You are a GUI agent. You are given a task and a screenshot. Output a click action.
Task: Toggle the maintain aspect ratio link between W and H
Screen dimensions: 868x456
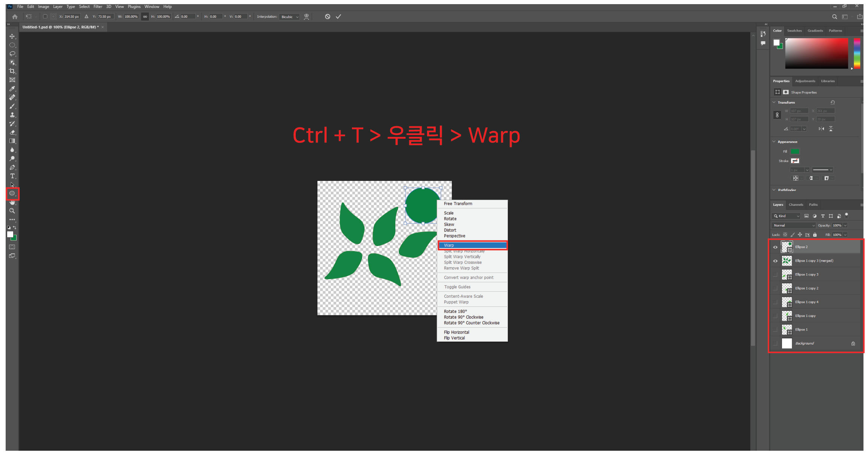[145, 17]
